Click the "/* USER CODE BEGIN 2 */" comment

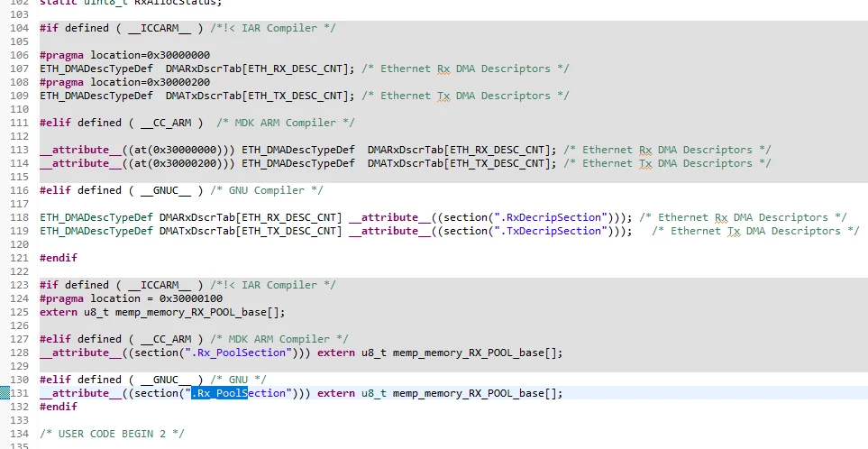point(112,434)
